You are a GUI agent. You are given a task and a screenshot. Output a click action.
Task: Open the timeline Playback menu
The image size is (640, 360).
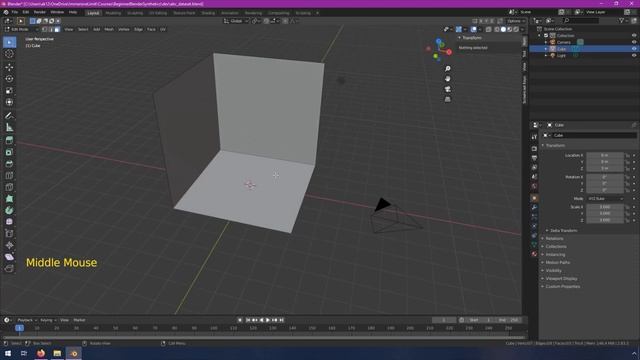click(x=27, y=320)
